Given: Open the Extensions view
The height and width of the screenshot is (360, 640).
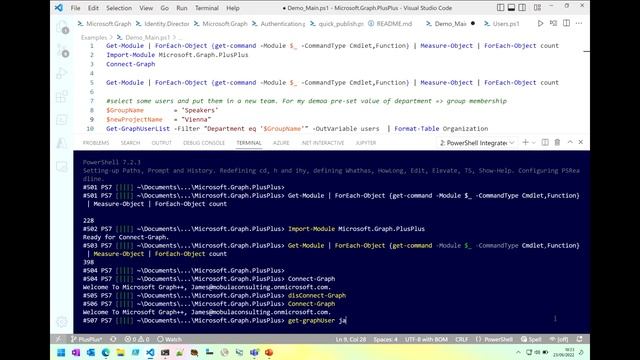Looking at the screenshot, I should point(62,97).
